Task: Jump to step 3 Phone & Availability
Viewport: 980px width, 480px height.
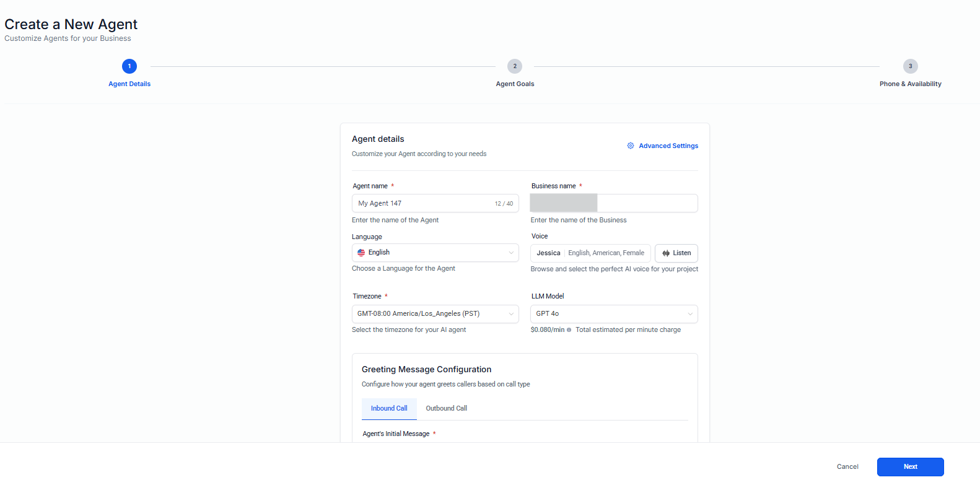Action: tap(910, 66)
